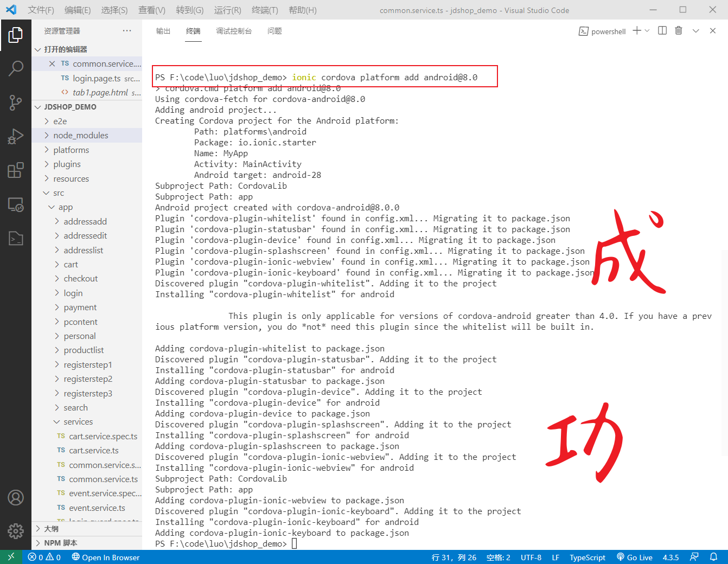Open the Accounts icon in the activity bar
This screenshot has height=564, width=728.
pyautogui.click(x=16, y=497)
